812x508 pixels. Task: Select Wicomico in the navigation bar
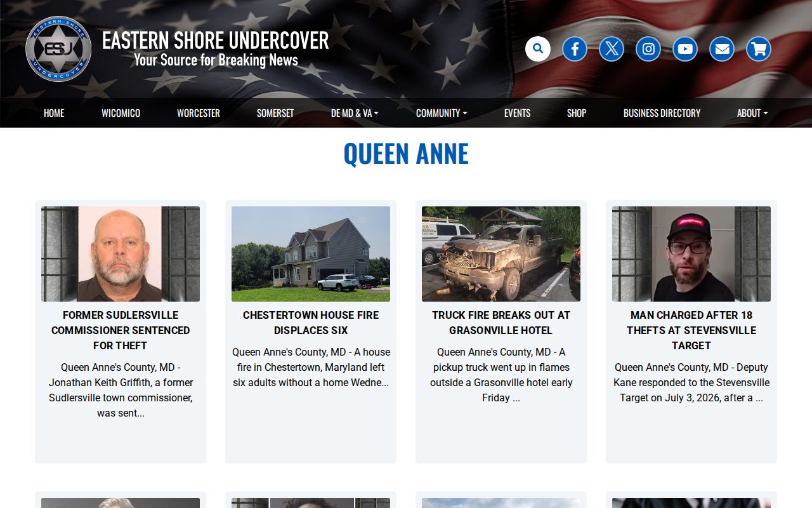(x=121, y=113)
